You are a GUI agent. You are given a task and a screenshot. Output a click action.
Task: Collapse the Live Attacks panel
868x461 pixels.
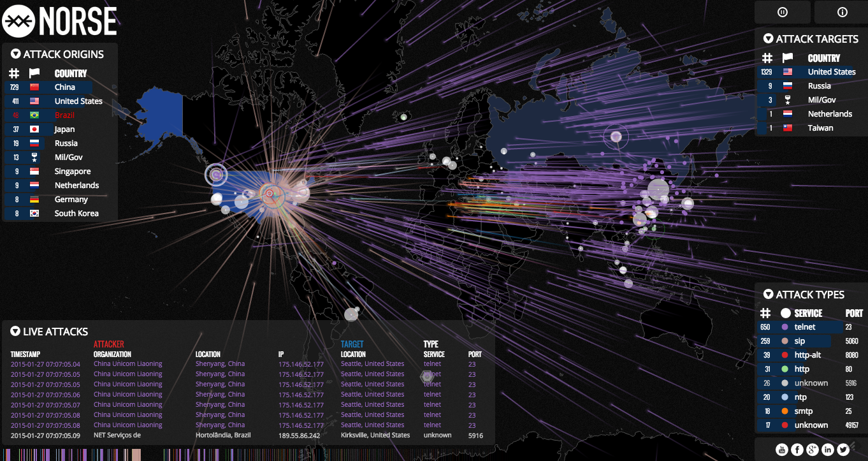pos(15,332)
